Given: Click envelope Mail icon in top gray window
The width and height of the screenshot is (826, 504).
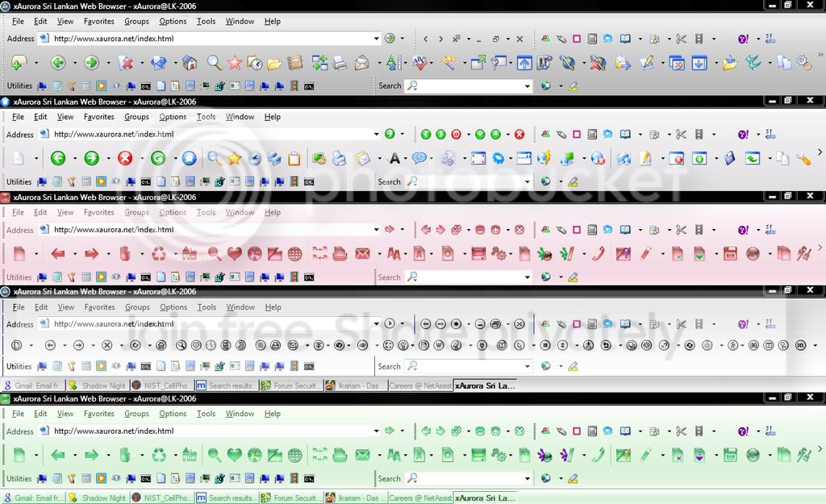Looking at the screenshot, I should coord(362,63).
